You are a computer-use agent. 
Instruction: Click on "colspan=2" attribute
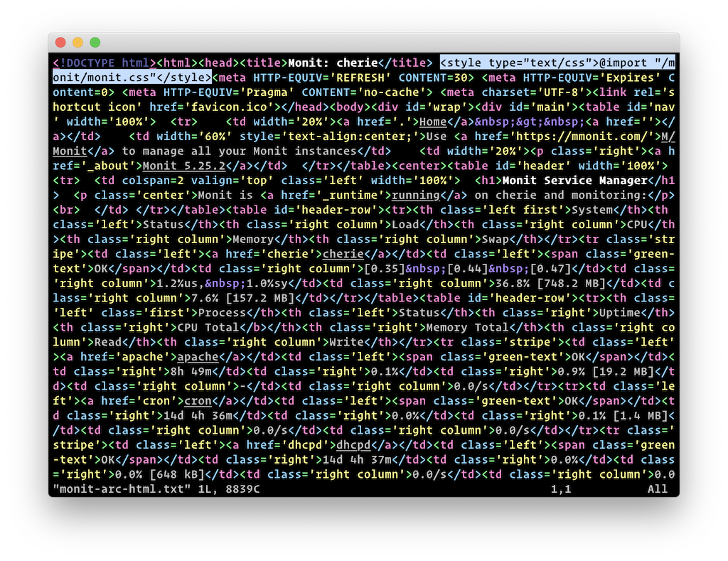(x=154, y=181)
